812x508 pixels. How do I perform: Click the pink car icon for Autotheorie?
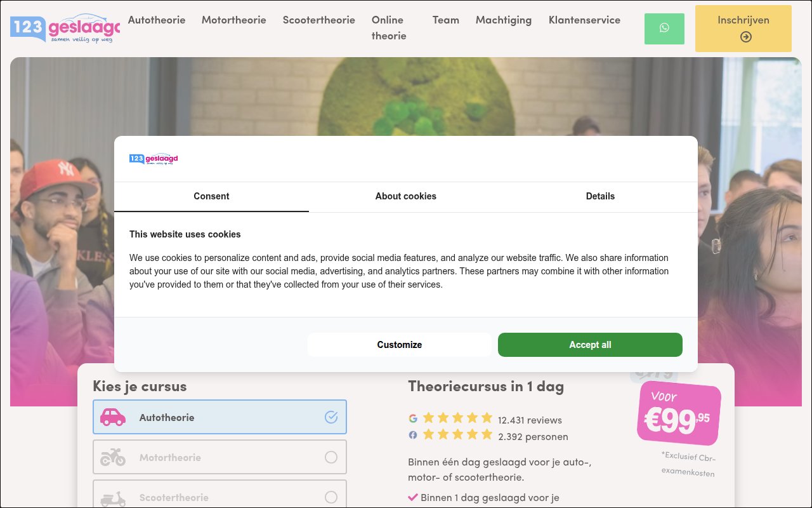tap(113, 417)
